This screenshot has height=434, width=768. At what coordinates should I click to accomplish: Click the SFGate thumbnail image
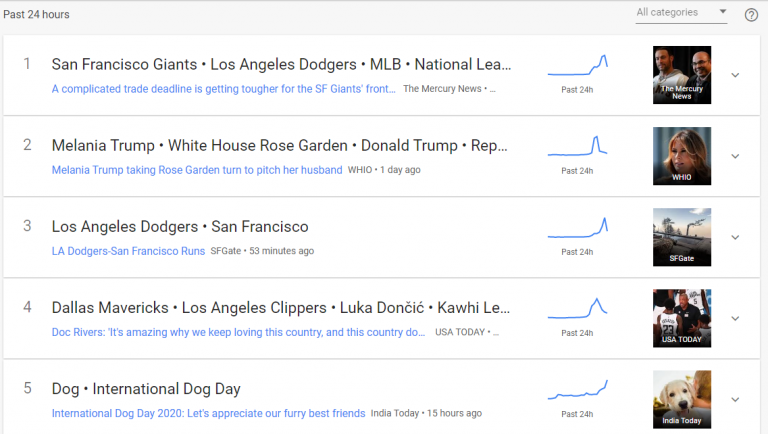(x=681, y=236)
